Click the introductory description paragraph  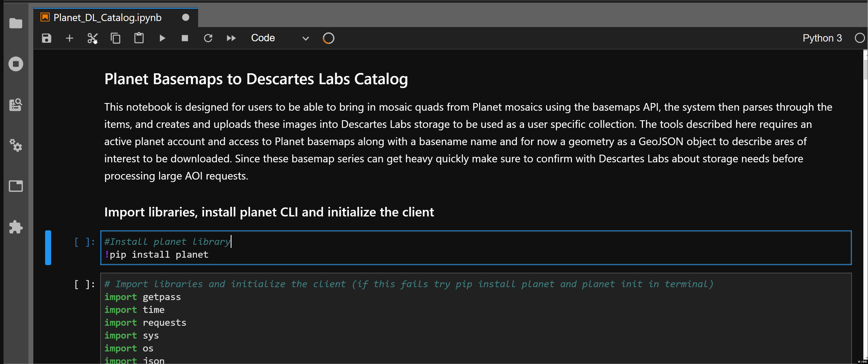point(468,141)
